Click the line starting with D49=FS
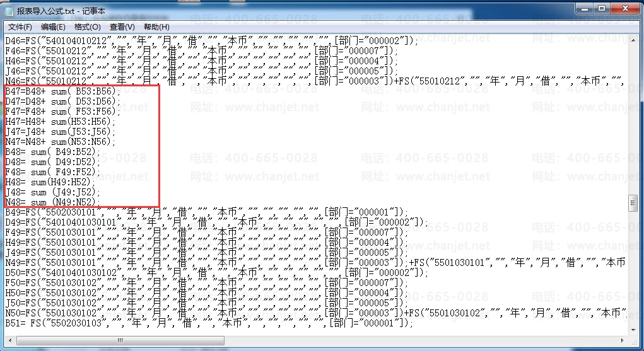 [x=217, y=222]
